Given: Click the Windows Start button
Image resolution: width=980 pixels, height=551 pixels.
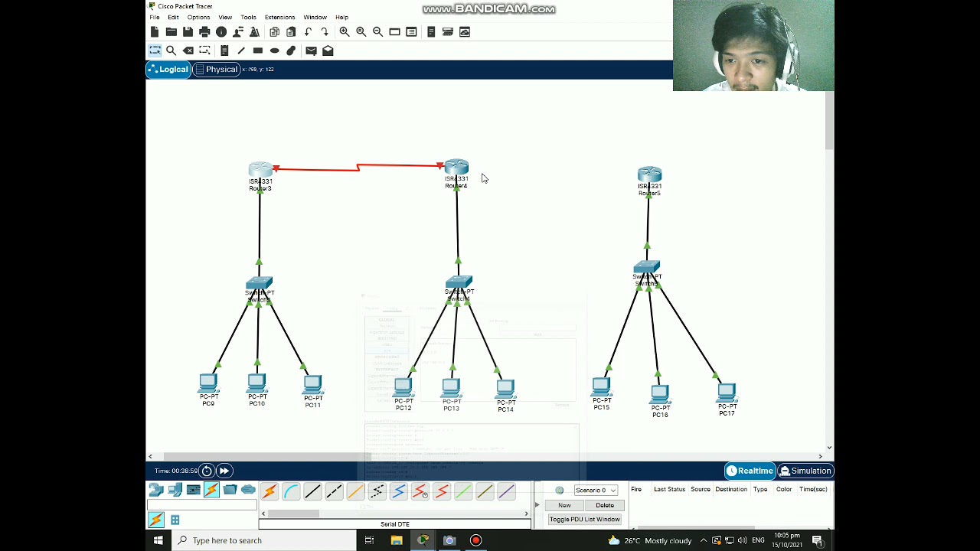Looking at the screenshot, I should (x=158, y=540).
